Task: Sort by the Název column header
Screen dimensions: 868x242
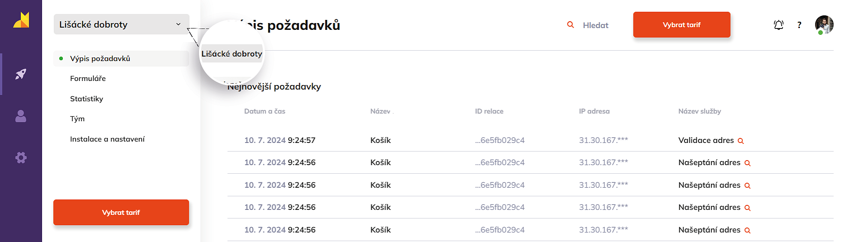Action: 380,111
